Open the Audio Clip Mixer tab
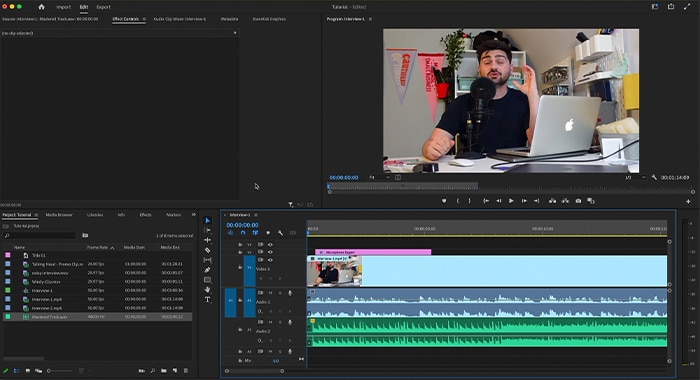The height and width of the screenshot is (380, 700). point(180,19)
